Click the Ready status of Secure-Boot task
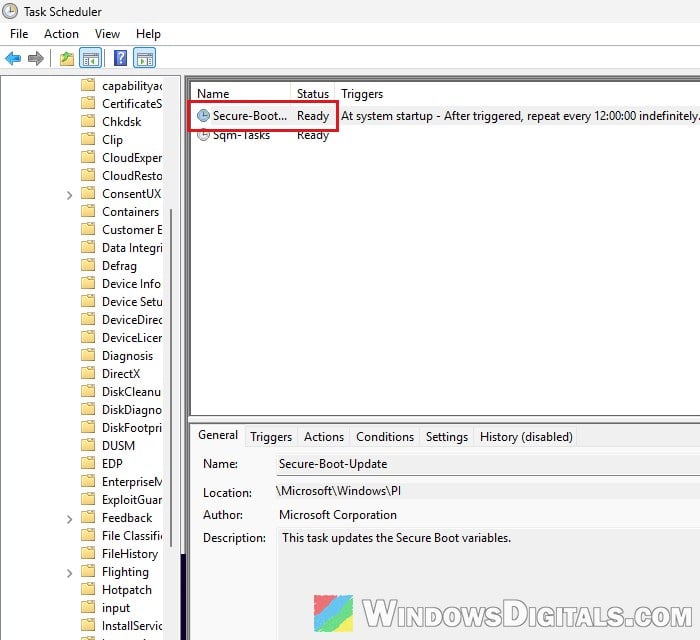Viewport: 700px width, 640px height. (313, 116)
